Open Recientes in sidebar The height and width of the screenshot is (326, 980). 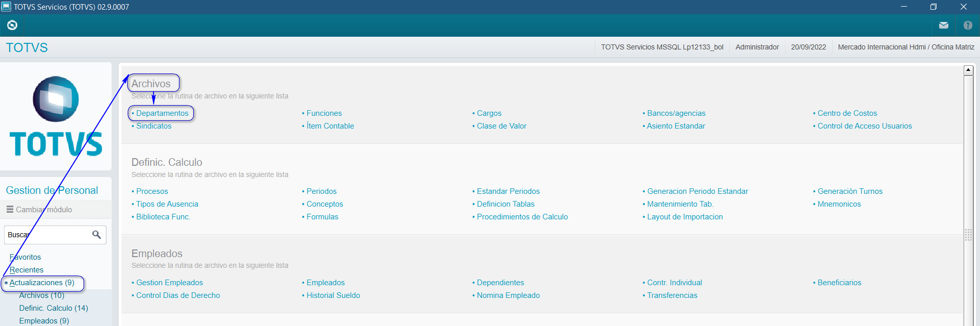(27, 270)
